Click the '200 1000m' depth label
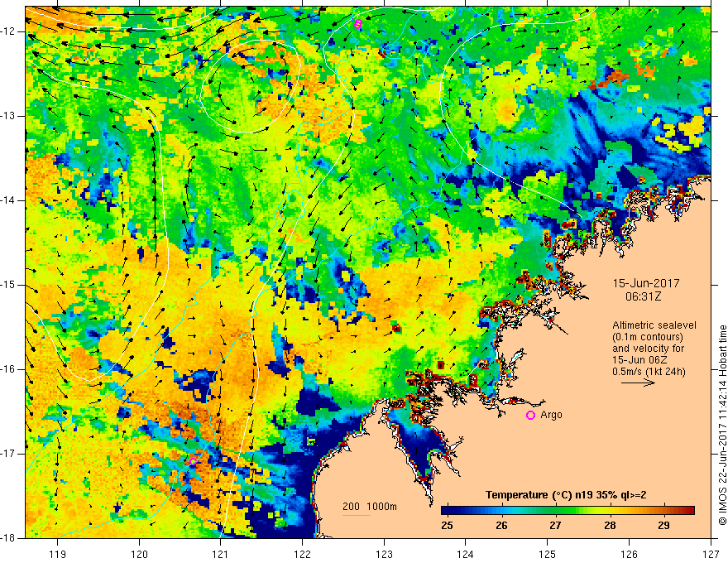Screen dimensions: 728x563 (x=370, y=507)
